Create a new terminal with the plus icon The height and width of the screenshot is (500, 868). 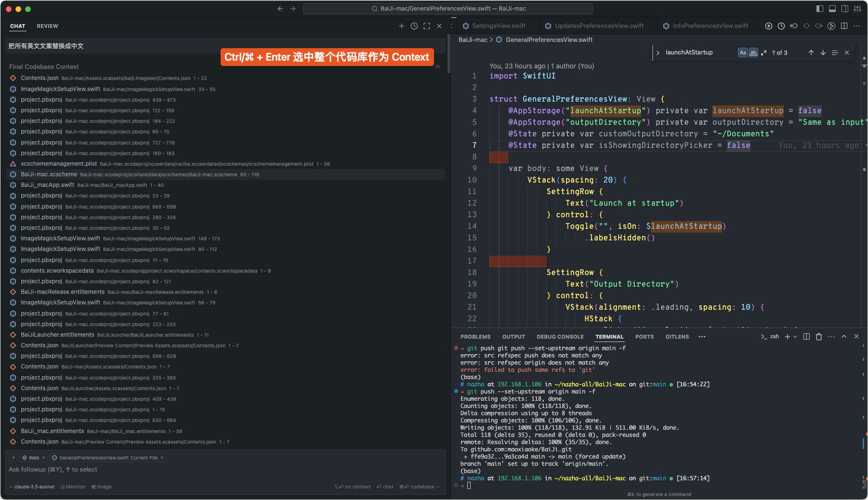[788, 337]
